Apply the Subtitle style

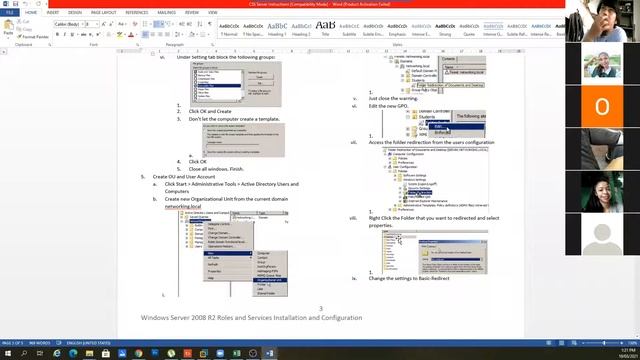349,29
